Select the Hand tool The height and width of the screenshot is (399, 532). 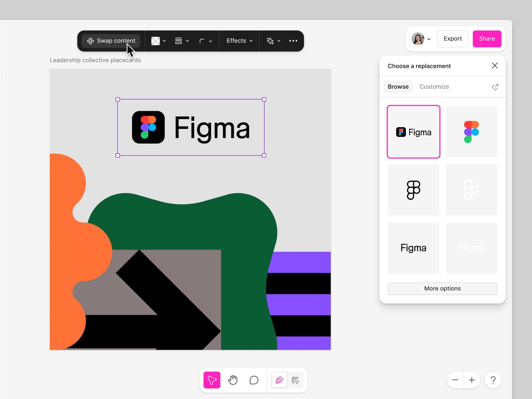coord(233,380)
